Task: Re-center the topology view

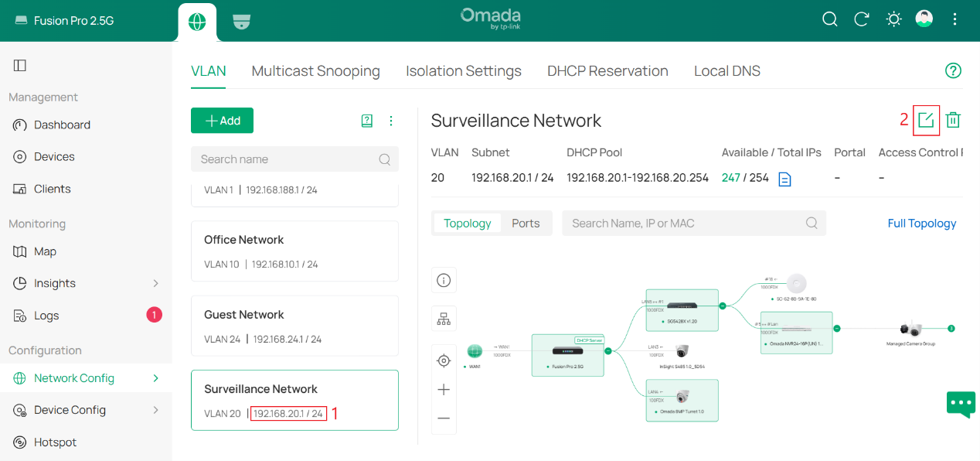Action: (444, 360)
